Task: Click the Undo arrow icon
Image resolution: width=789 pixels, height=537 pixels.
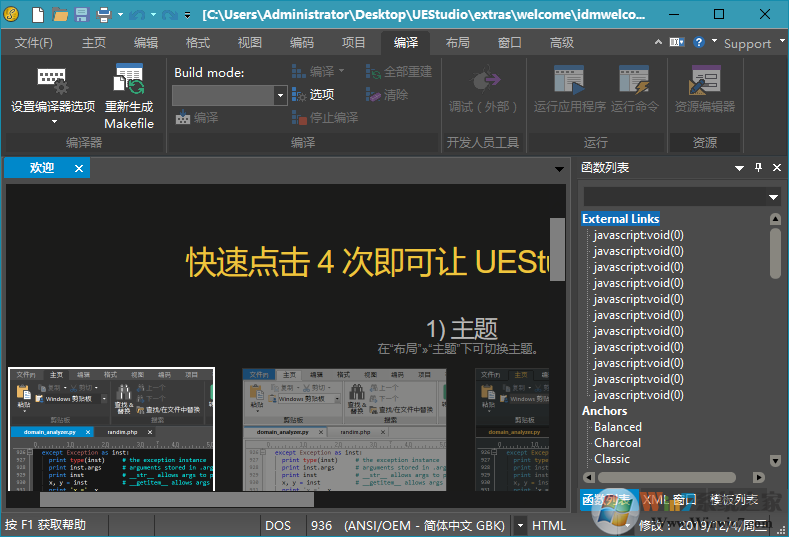Action: click(x=136, y=15)
